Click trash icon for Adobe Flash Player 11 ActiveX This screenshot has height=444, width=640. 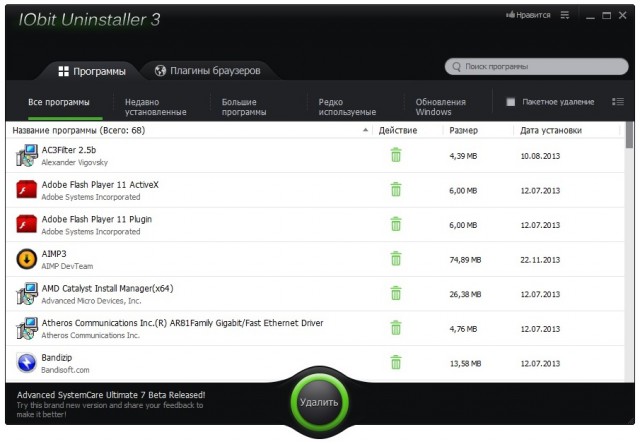coord(396,190)
